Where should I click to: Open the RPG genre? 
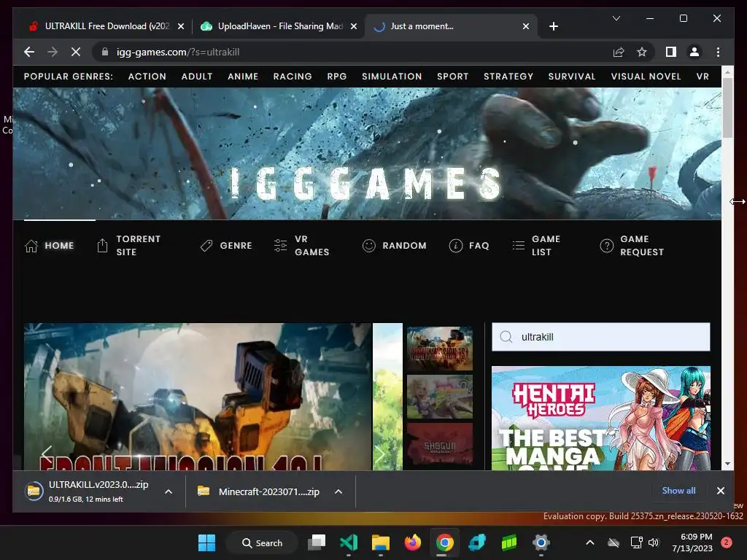click(x=337, y=76)
